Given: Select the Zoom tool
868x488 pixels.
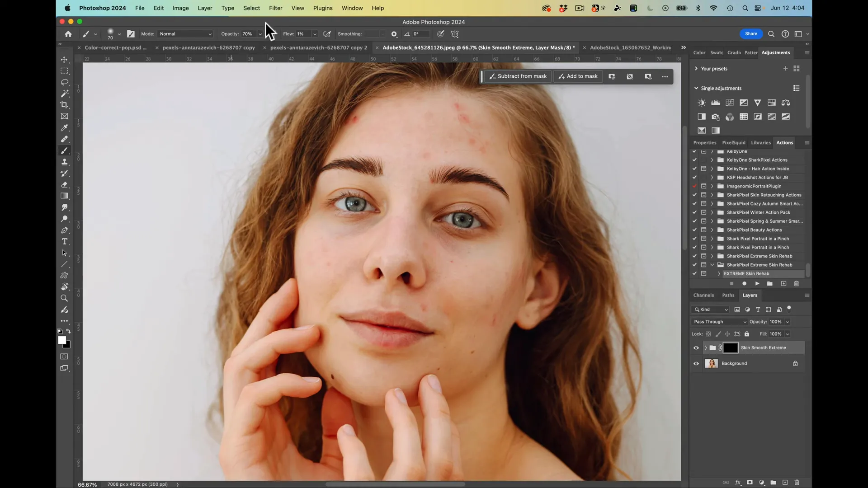Looking at the screenshot, I should click(64, 298).
